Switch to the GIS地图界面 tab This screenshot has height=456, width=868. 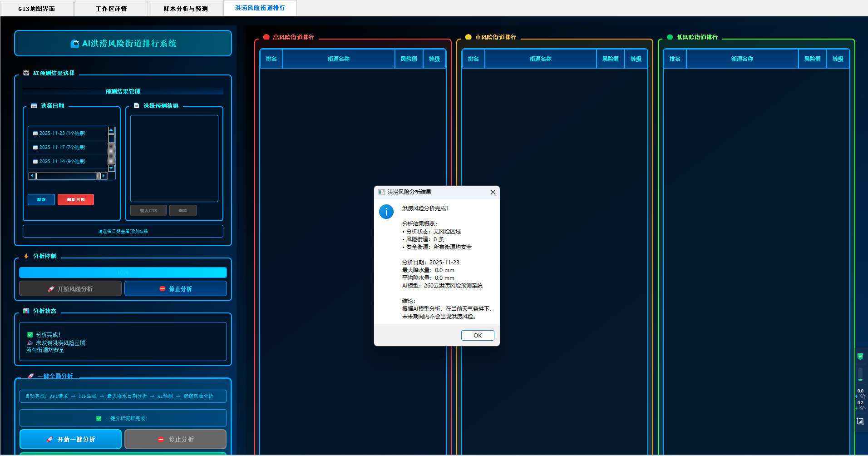coord(37,9)
